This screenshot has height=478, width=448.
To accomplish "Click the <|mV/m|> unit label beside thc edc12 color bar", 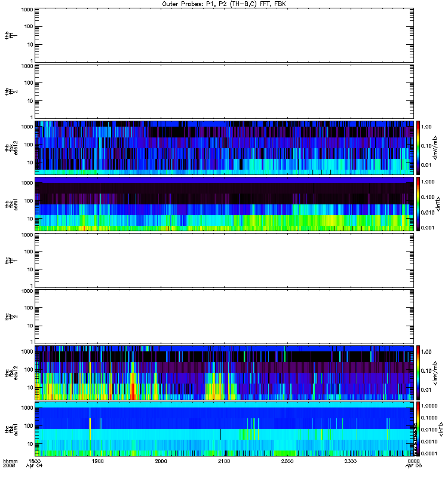I will [435, 373].
